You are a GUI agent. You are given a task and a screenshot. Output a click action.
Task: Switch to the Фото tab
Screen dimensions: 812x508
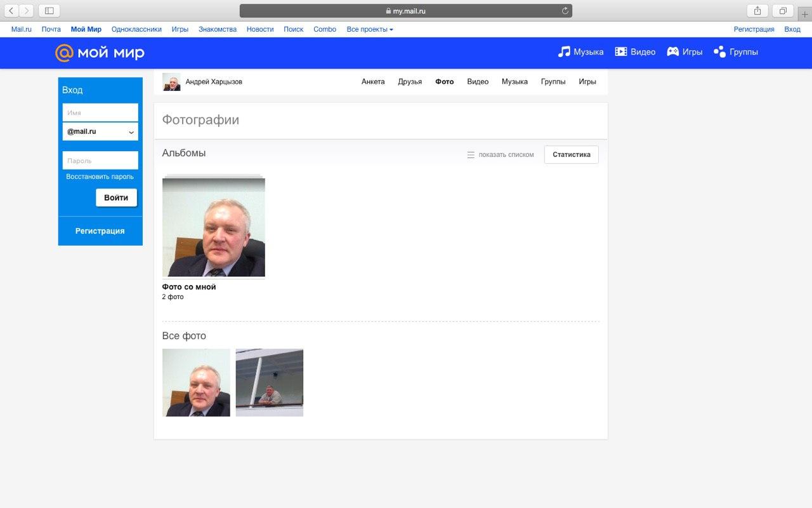pyautogui.click(x=445, y=82)
